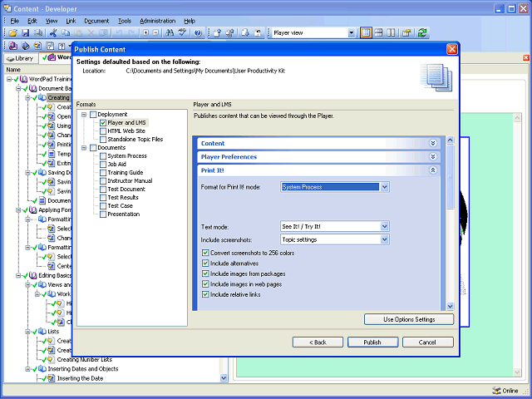This screenshot has width=532, height=399.
Task: Toggle the Include alternatives checkbox
Action: pos(205,264)
